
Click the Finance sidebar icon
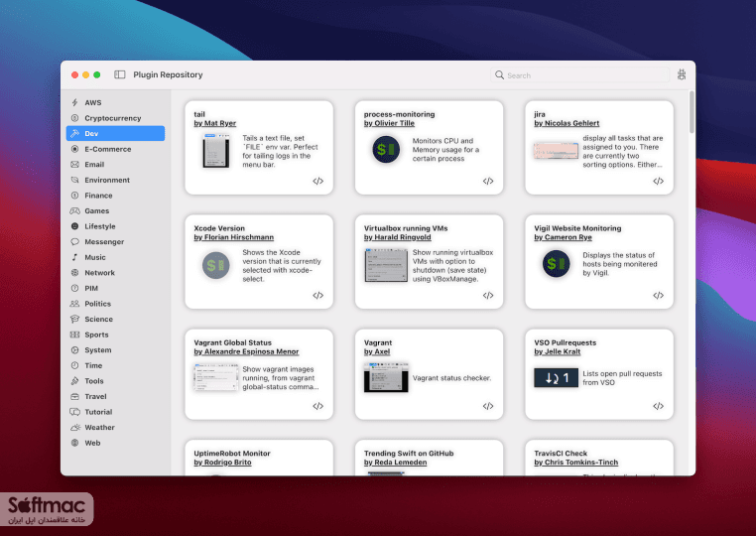[74, 196]
